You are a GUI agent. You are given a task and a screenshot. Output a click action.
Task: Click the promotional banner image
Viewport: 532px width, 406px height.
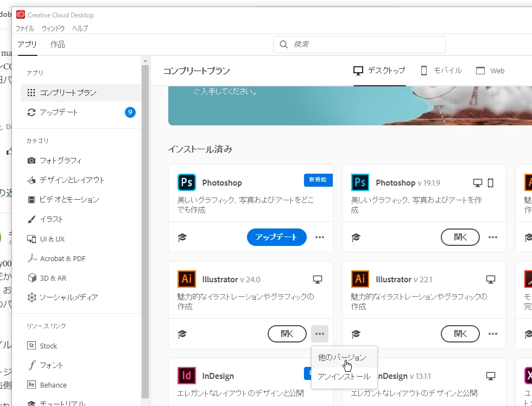pos(350,105)
